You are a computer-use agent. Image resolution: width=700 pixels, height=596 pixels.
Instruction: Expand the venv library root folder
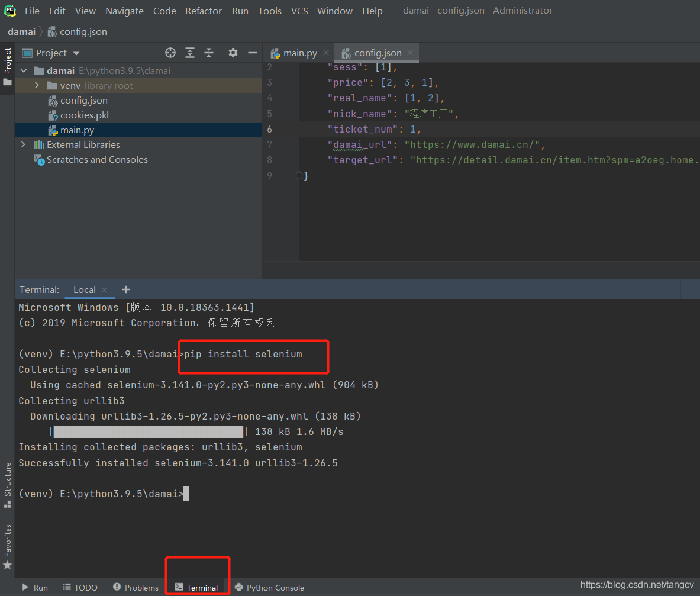[37, 85]
